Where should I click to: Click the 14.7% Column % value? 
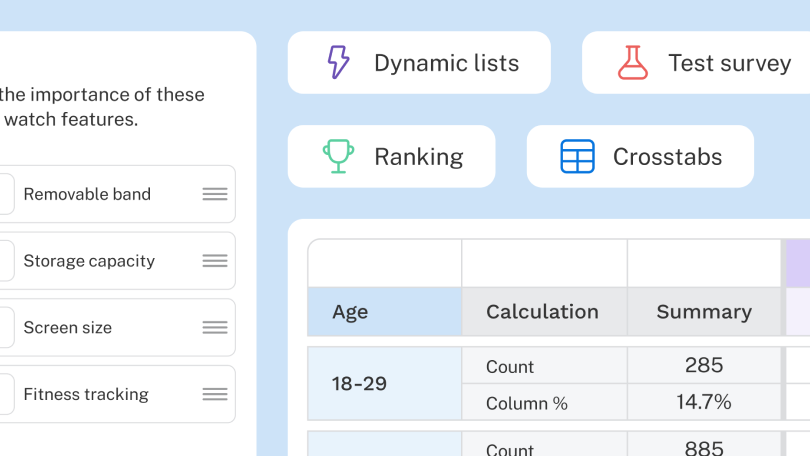704,402
